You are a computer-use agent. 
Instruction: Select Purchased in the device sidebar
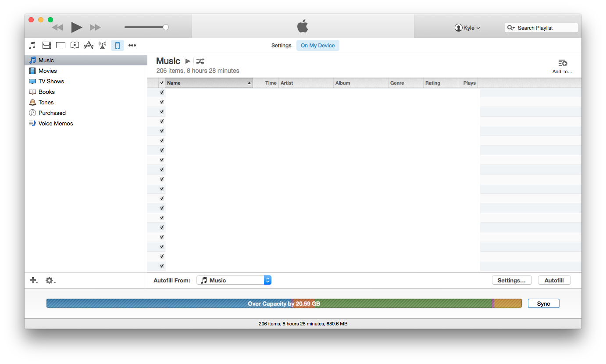click(86, 113)
